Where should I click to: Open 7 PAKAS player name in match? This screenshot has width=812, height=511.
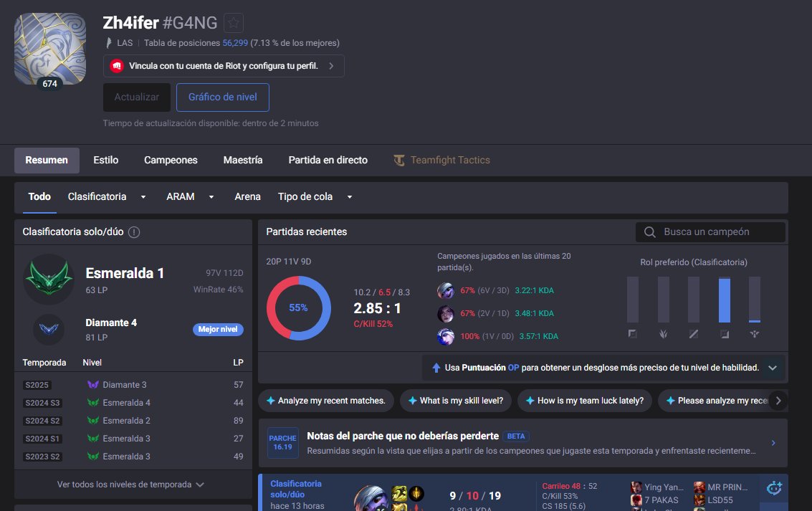(x=661, y=500)
